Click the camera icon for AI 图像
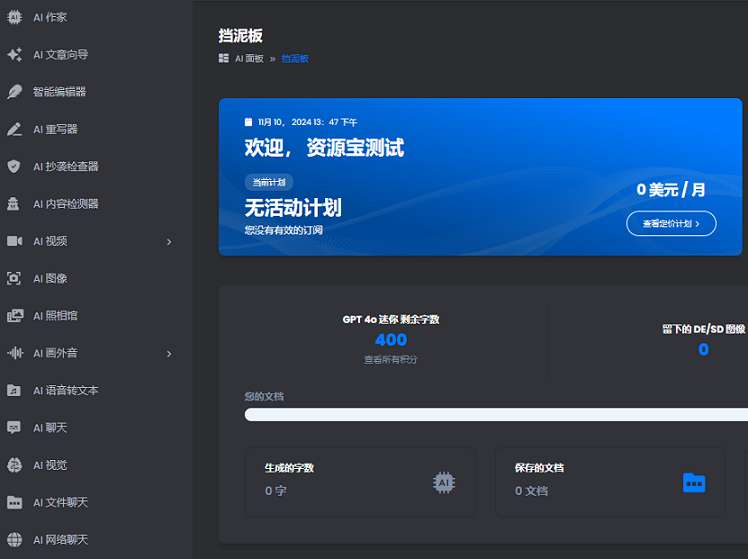This screenshot has width=748, height=559. coord(14,278)
